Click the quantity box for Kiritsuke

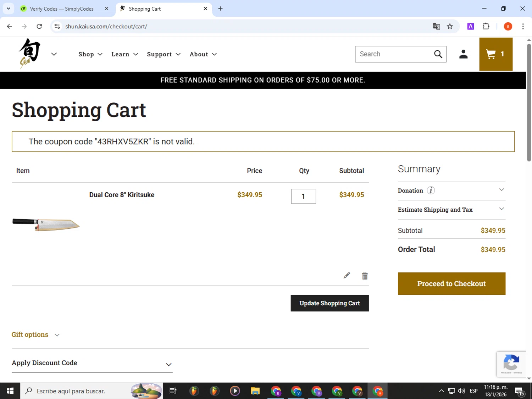tap(303, 196)
